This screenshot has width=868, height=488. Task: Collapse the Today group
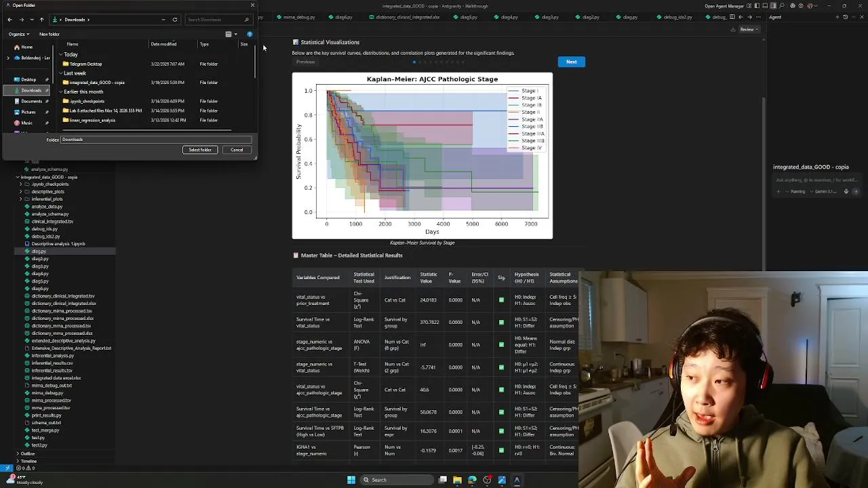[x=60, y=54]
